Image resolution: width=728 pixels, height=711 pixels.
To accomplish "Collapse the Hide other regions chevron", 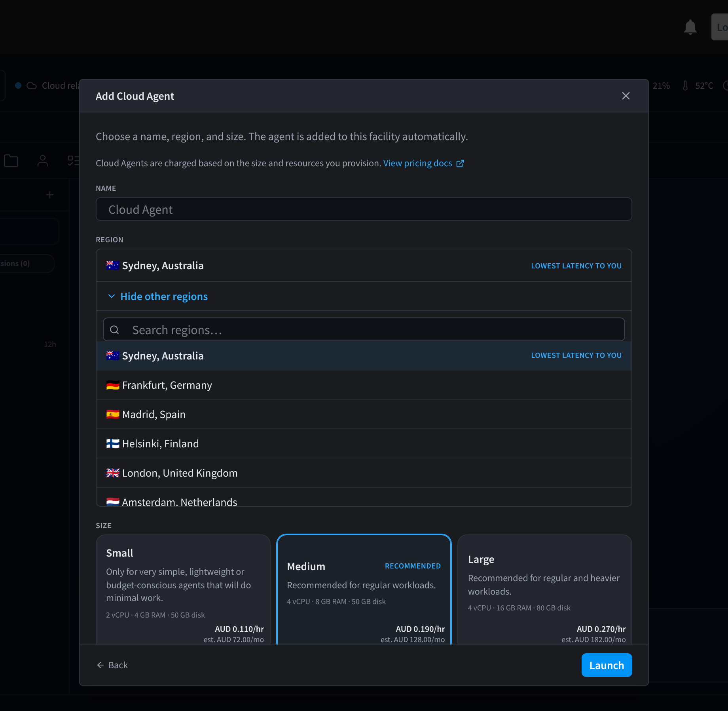I will (112, 296).
